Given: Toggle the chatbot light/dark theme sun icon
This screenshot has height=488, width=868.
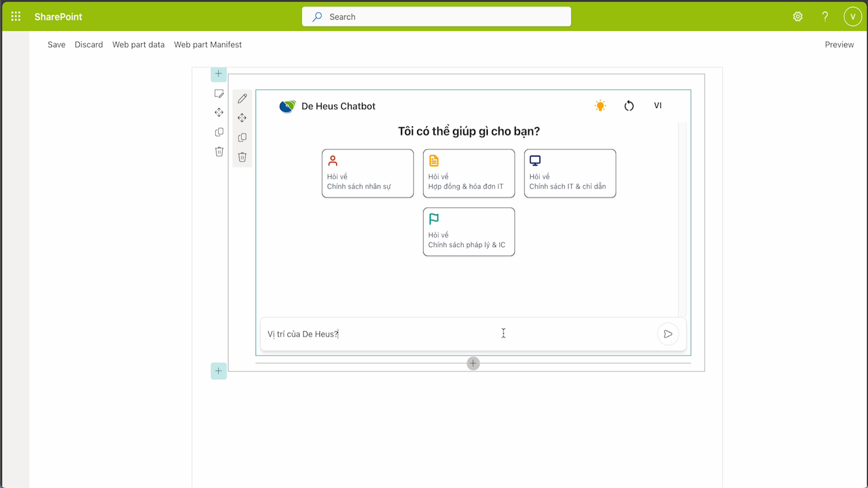Looking at the screenshot, I should (600, 106).
